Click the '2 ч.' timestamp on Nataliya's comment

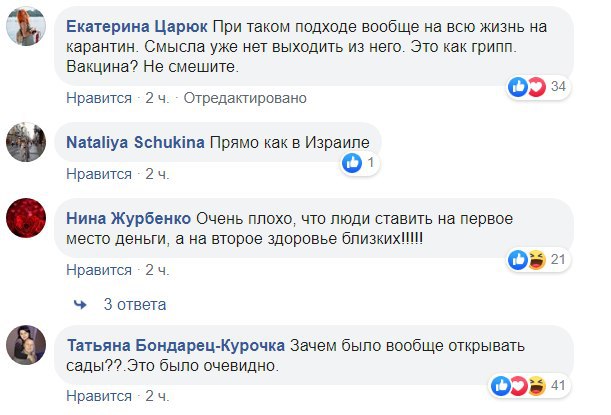(x=158, y=174)
